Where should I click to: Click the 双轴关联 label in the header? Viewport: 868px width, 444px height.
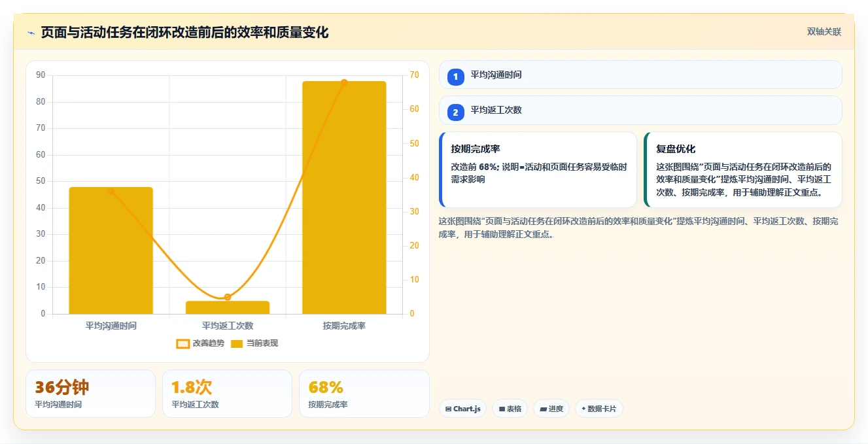[824, 31]
